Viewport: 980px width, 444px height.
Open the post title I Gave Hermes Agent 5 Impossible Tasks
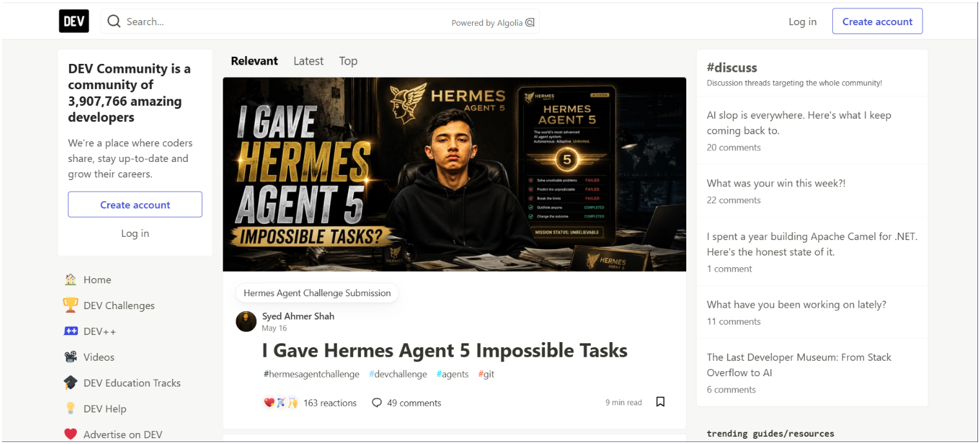click(445, 350)
